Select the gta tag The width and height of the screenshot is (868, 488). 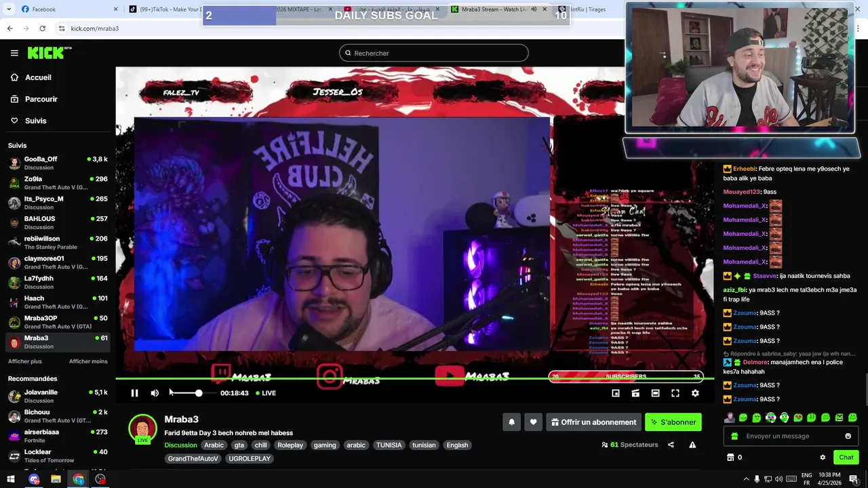239,445
